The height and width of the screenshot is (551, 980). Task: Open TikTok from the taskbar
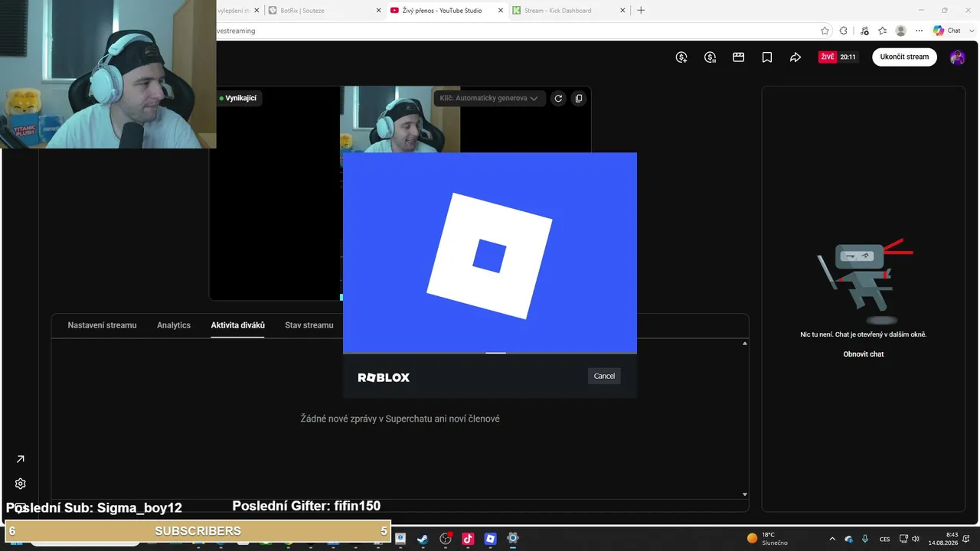468,539
